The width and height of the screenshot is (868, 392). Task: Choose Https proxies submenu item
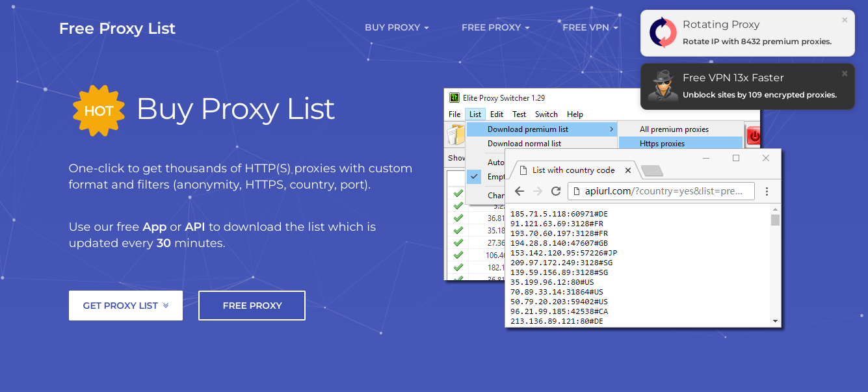pyautogui.click(x=680, y=144)
